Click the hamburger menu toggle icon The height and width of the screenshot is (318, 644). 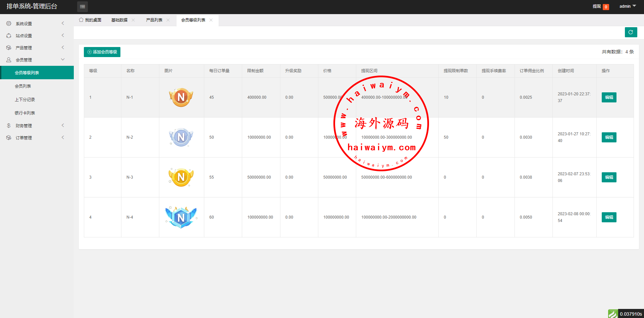82,7
